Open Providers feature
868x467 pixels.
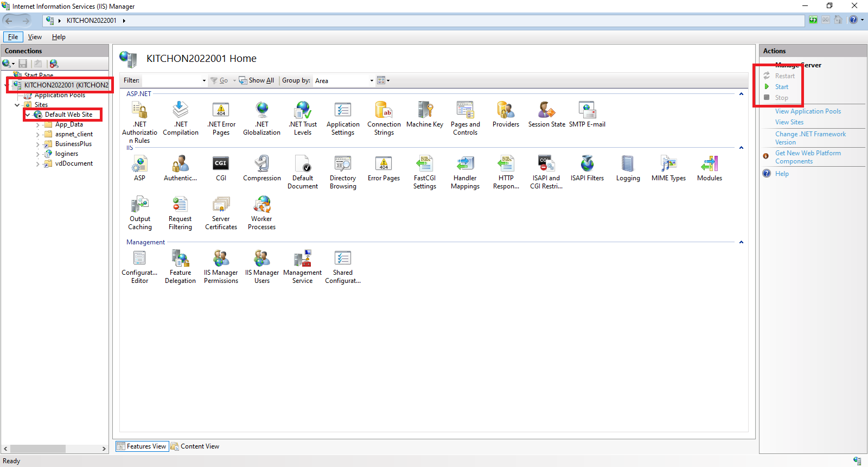[x=506, y=115]
